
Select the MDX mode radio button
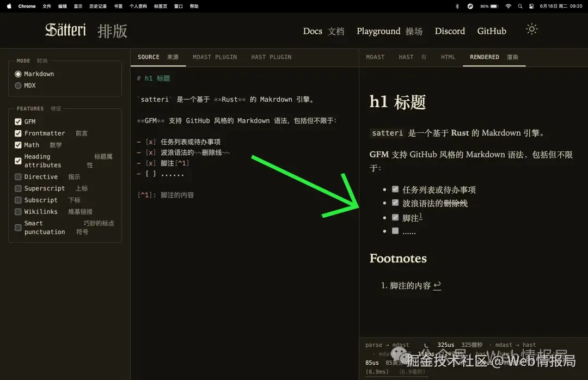[x=18, y=85]
